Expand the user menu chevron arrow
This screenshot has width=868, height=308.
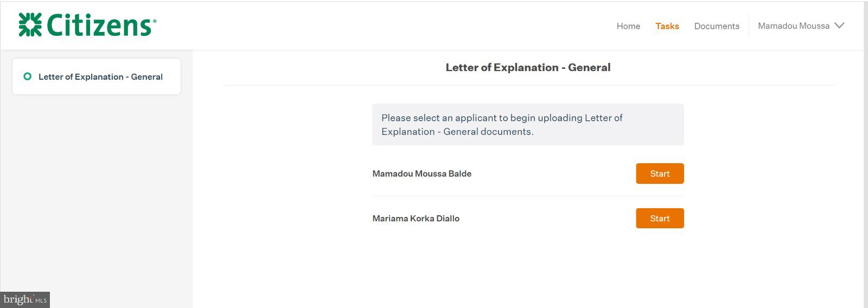tap(839, 25)
